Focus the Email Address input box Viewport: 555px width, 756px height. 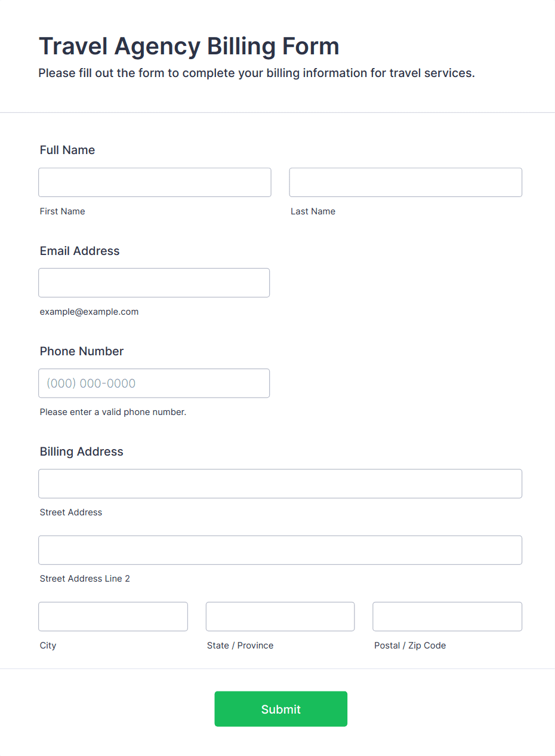[x=154, y=282]
